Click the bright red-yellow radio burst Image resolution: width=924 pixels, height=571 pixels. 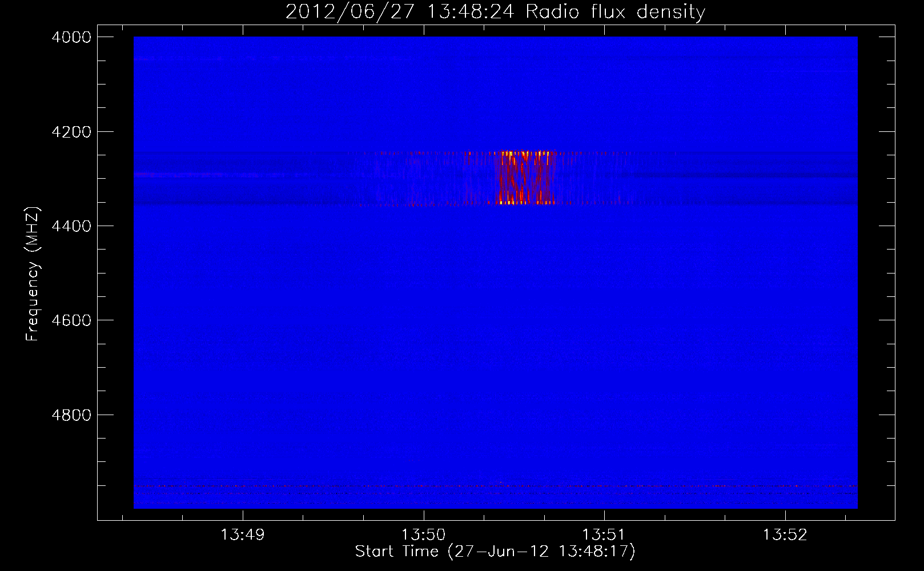click(526, 178)
